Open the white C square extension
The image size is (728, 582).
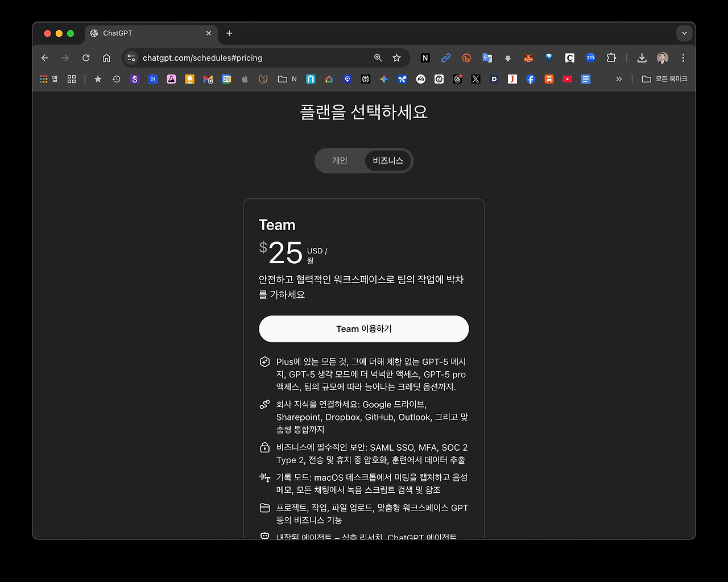pyautogui.click(x=569, y=58)
